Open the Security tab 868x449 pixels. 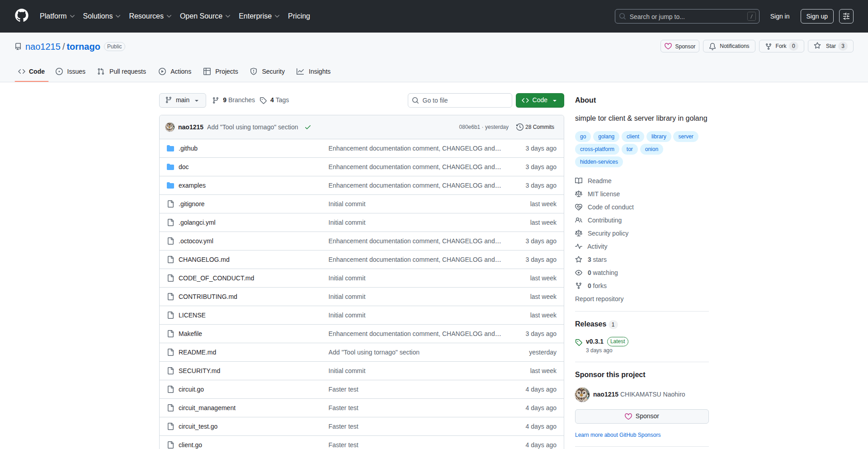tap(268, 71)
